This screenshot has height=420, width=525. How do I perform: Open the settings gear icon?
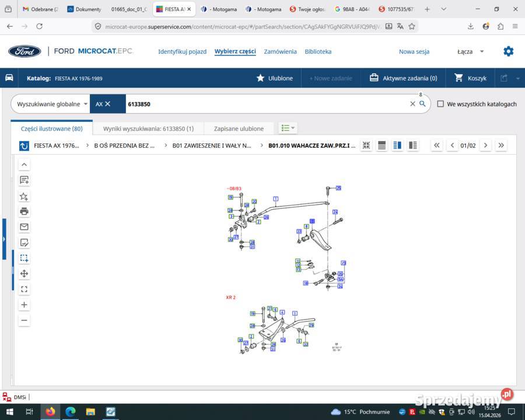click(508, 51)
